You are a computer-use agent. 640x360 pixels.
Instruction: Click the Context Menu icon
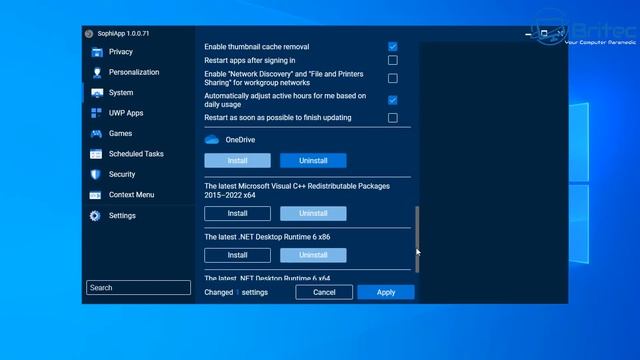point(96,195)
